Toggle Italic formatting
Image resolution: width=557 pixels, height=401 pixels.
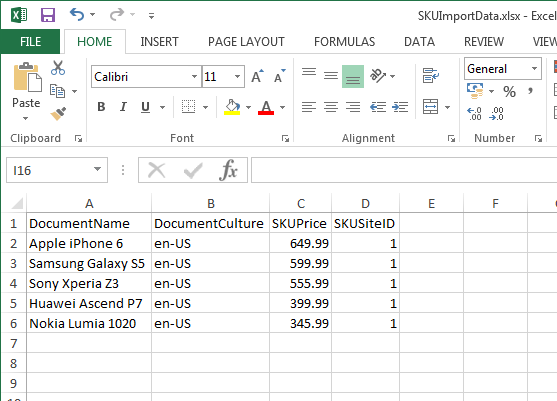click(x=123, y=107)
